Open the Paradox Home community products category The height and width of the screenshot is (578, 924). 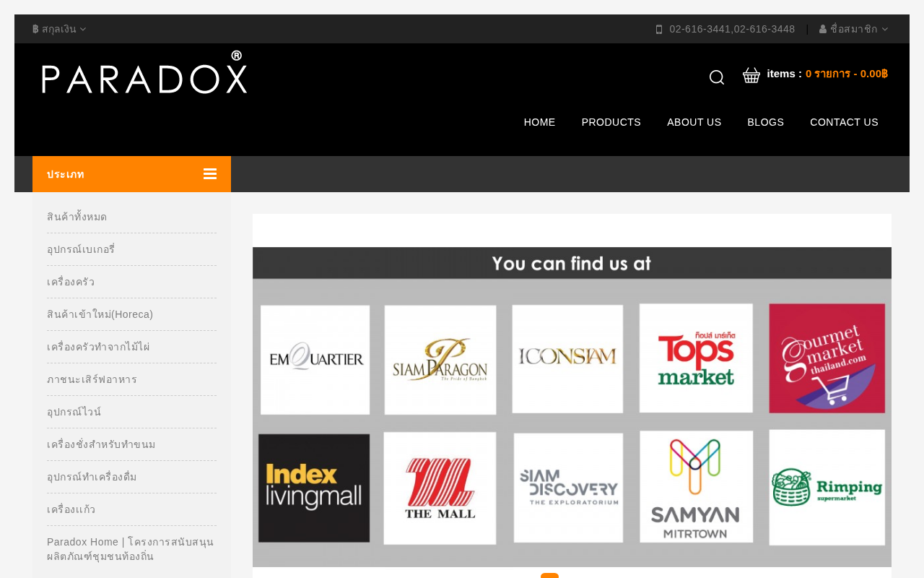[131, 549]
